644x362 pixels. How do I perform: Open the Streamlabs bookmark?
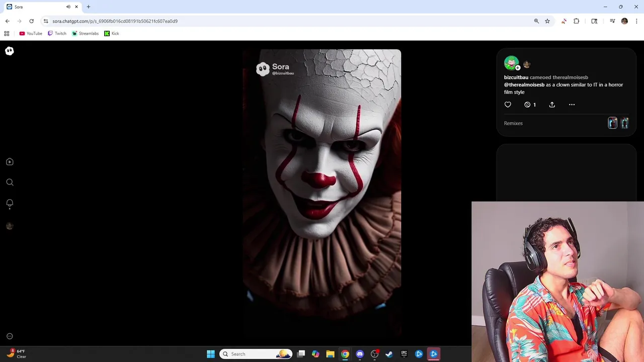coord(85,34)
